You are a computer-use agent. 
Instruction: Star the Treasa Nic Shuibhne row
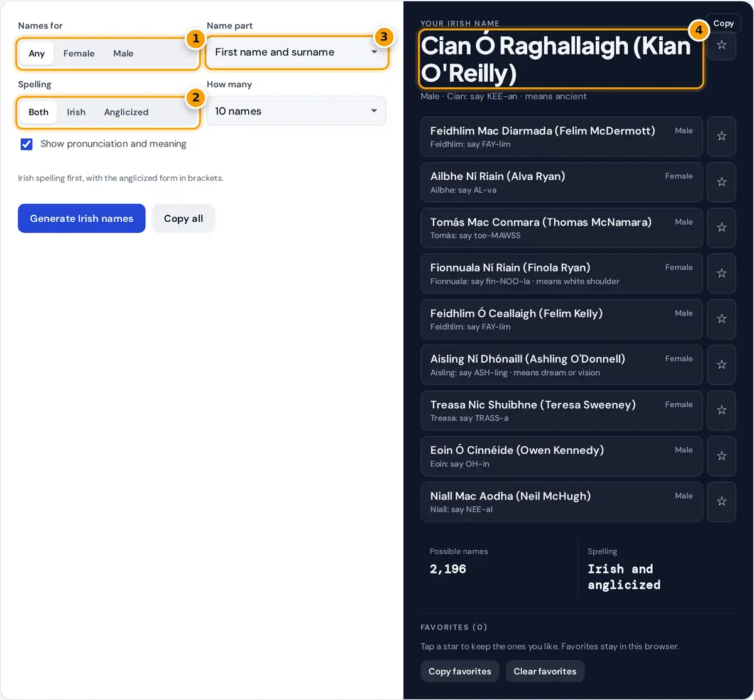click(x=721, y=410)
